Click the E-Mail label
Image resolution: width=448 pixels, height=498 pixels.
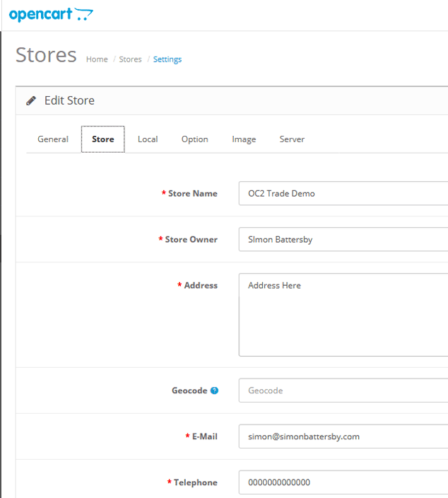pos(205,436)
